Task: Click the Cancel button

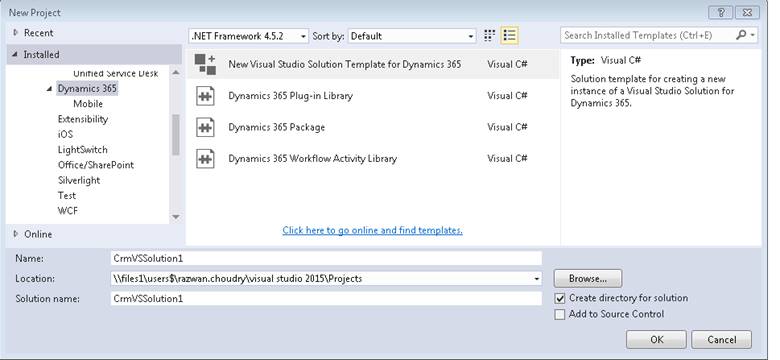Action: pyautogui.click(x=721, y=340)
